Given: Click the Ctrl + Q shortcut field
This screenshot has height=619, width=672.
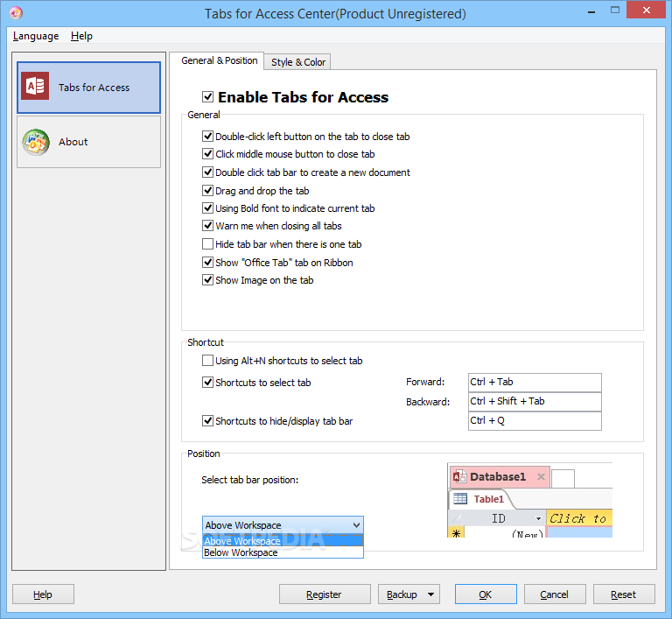Looking at the screenshot, I should point(535,421).
